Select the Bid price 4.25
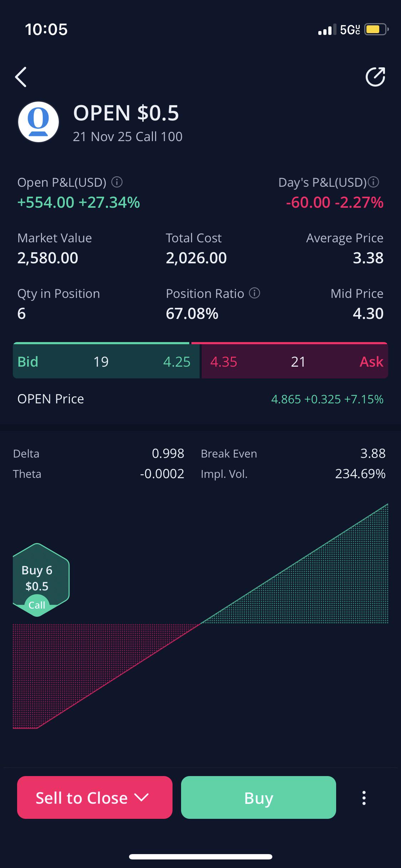 tap(177, 362)
